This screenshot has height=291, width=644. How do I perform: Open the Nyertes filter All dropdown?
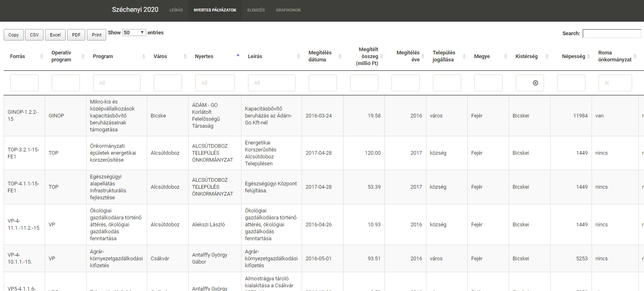(214, 83)
